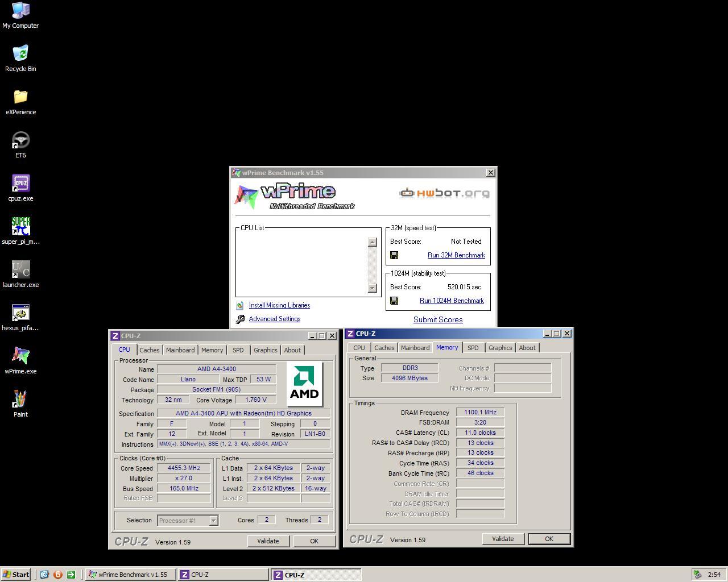This screenshot has height=582, width=728.
Task: Open CPU tab in right CPU-Z window
Action: pos(359,348)
